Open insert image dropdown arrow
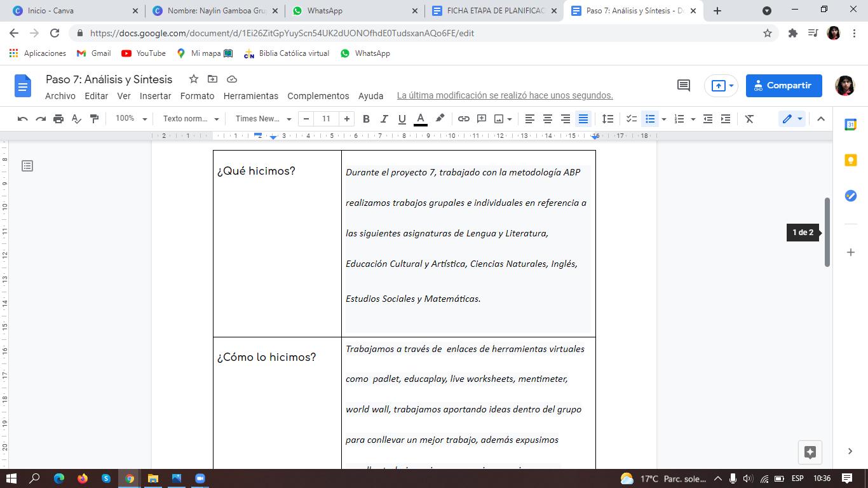This screenshot has width=868, height=488. (510, 119)
